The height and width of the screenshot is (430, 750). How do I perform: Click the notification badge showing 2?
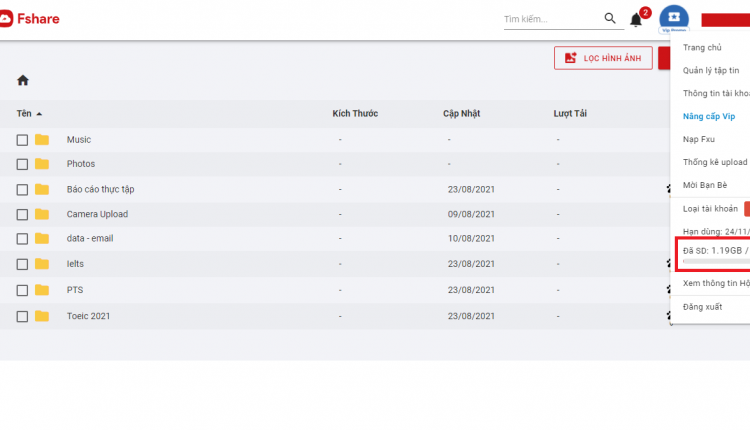(x=645, y=12)
